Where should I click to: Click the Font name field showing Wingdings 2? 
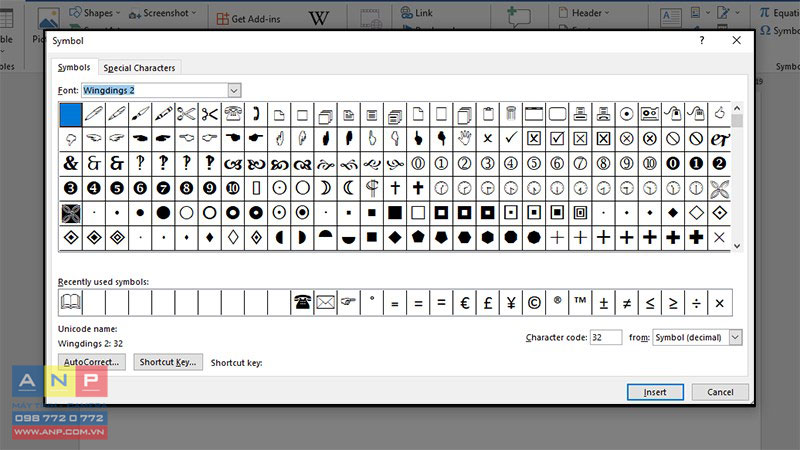(x=155, y=90)
